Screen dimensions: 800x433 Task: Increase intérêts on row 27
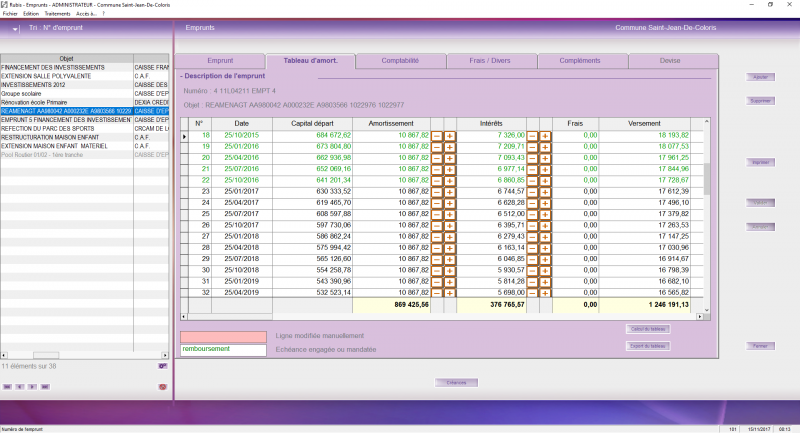click(x=545, y=237)
